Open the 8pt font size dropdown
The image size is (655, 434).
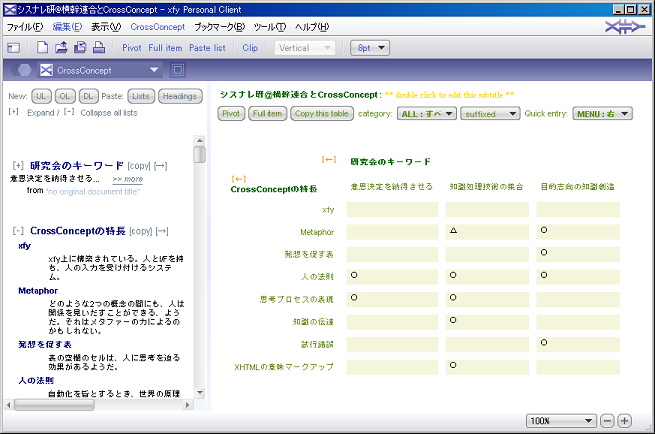pos(370,48)
